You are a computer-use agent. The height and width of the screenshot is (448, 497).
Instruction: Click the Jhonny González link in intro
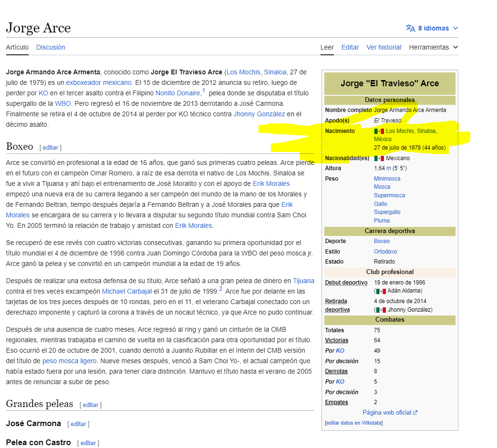pos(259,114)
